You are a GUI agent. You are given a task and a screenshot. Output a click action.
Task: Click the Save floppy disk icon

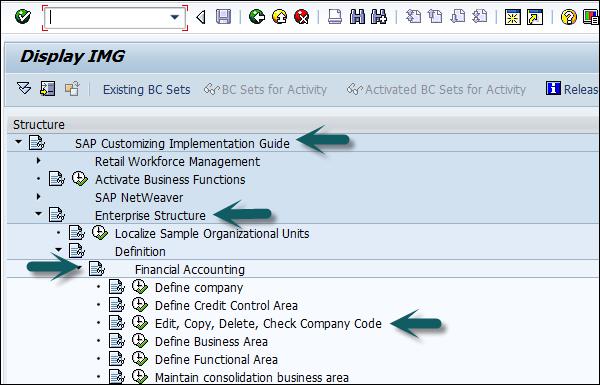(x=223, y=17)
